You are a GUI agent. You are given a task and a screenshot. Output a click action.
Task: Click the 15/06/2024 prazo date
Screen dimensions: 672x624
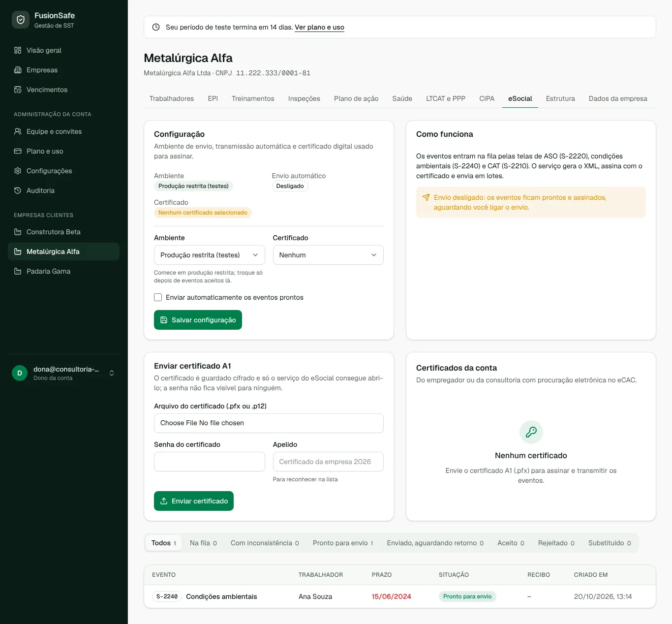click(x=392, y=596)
